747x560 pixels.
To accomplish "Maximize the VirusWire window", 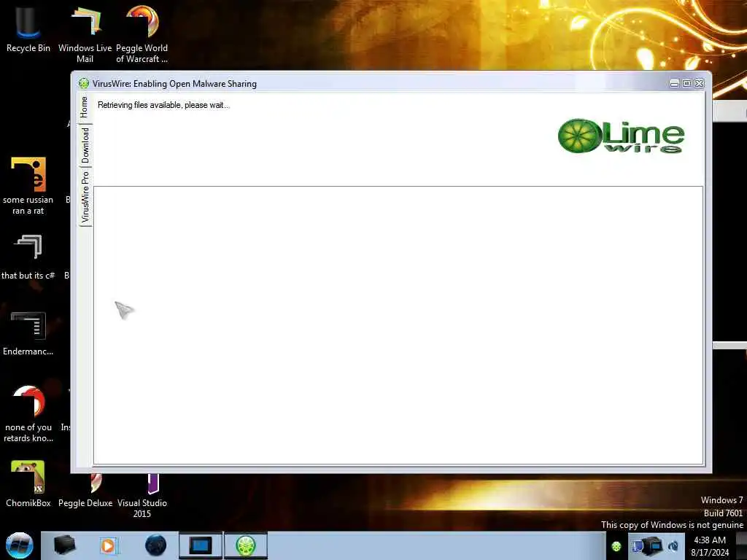I will pos(686,83).
